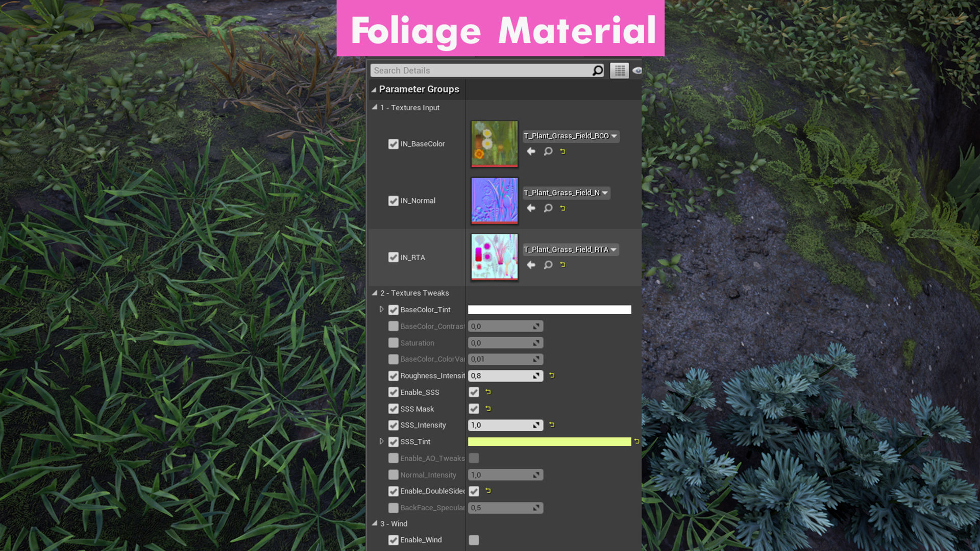Collapse the Parameter Groups header
Viewport: 980px width, 551px height.
click(374, 89)
